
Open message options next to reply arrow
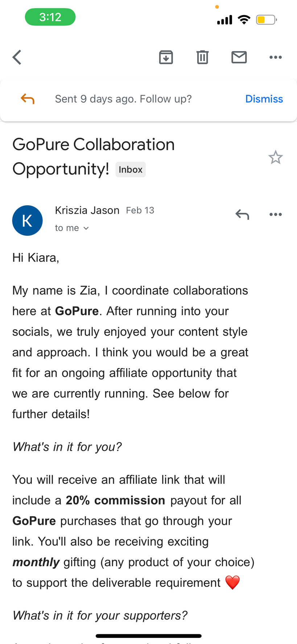(276, 214)
